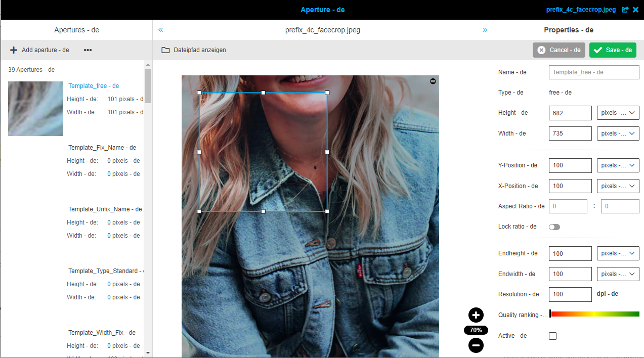This screenshot has width=644, height=358.
Task: Click the Quality ranking gradient bar
Action: (594, 314)
